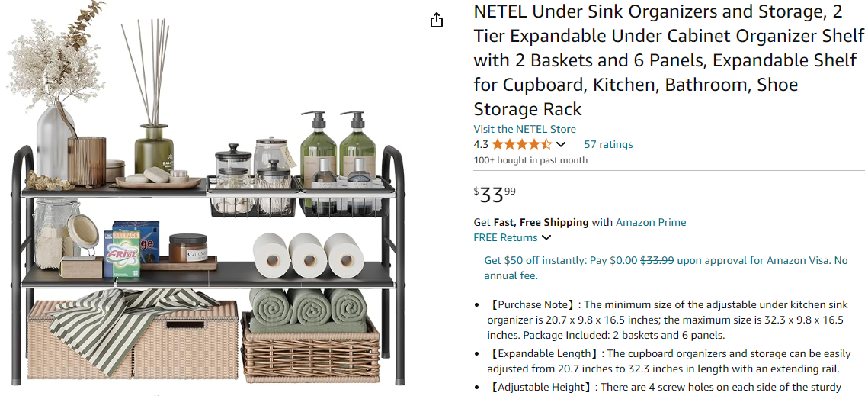Click the $33.99 product price
Viewport: 868px width, 396px height.
coord(495,195)
